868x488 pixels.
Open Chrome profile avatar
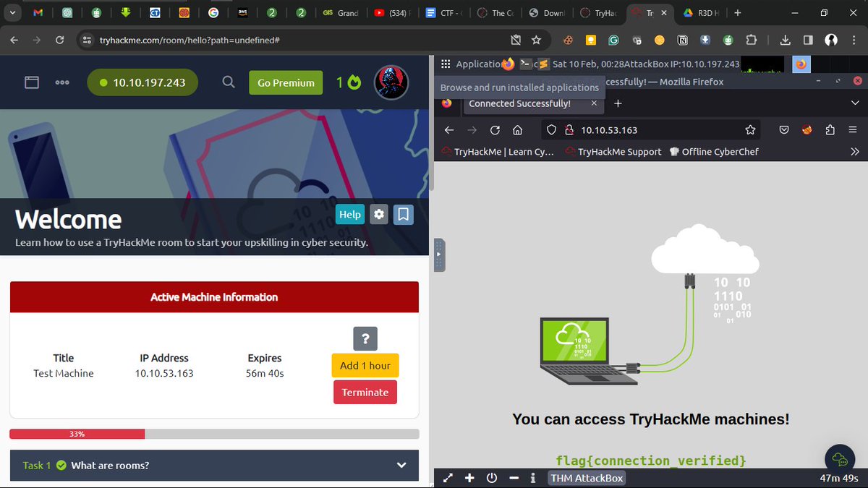(831, 40)
